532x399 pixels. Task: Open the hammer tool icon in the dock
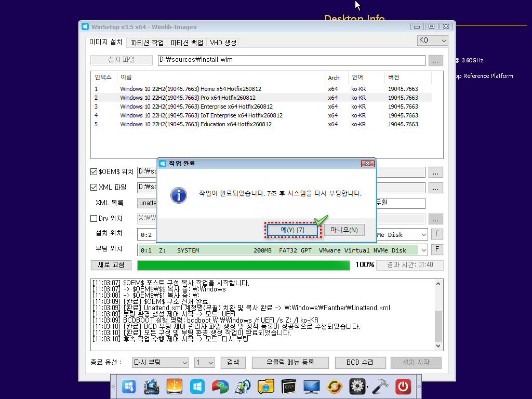click(380, 387)
